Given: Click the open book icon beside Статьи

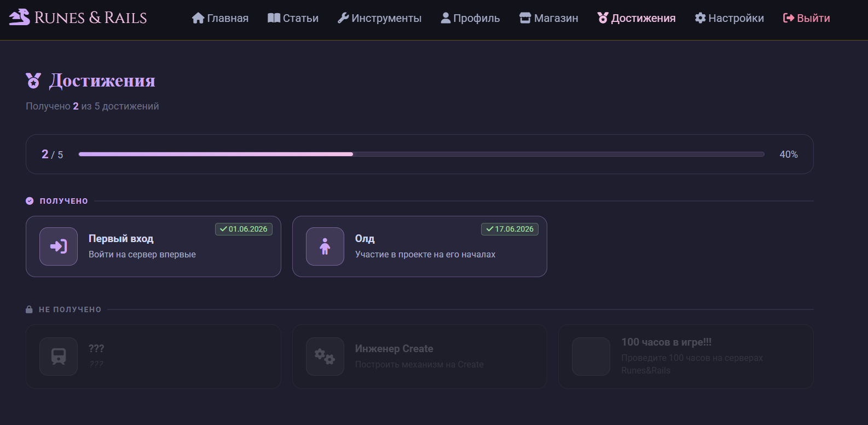Looking at the screenshot, I should click(x=274, y=18).
